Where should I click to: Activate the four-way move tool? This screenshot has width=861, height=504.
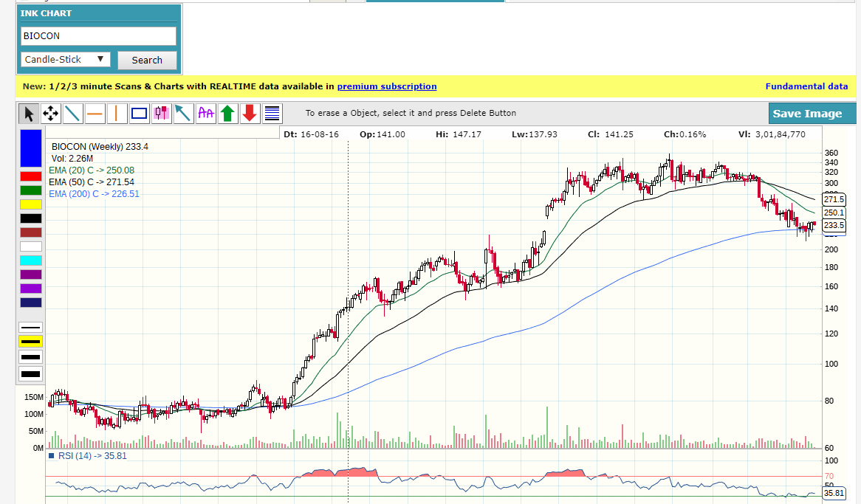click(x=51, y=114)
